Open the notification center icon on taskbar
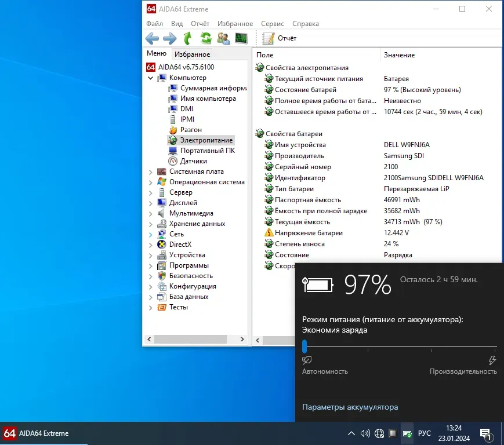 485,433
